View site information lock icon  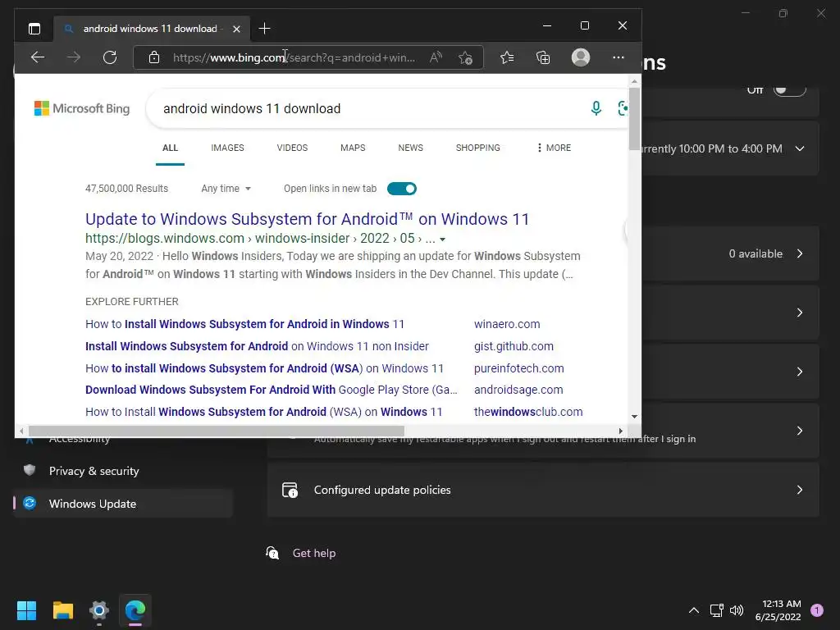(154, 57)
